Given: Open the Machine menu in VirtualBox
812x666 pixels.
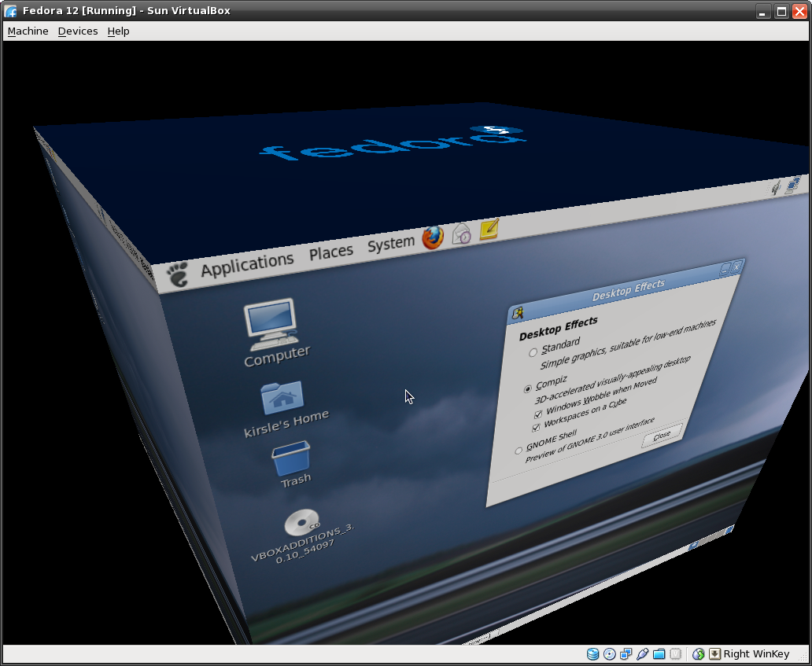Looking at the screenshot, I should [x=28, y=31].
